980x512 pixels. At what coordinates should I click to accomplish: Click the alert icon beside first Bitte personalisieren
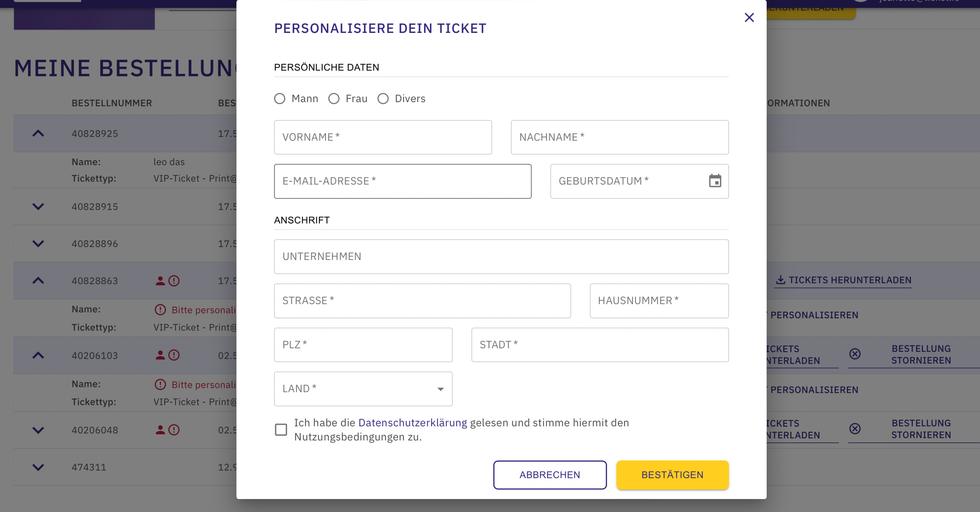(160, 310)
